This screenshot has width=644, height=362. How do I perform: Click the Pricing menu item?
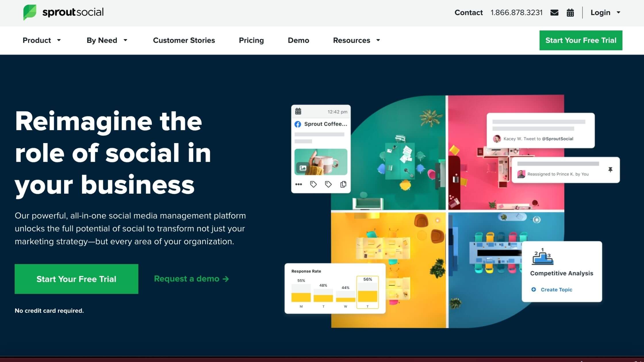(251, 40)
